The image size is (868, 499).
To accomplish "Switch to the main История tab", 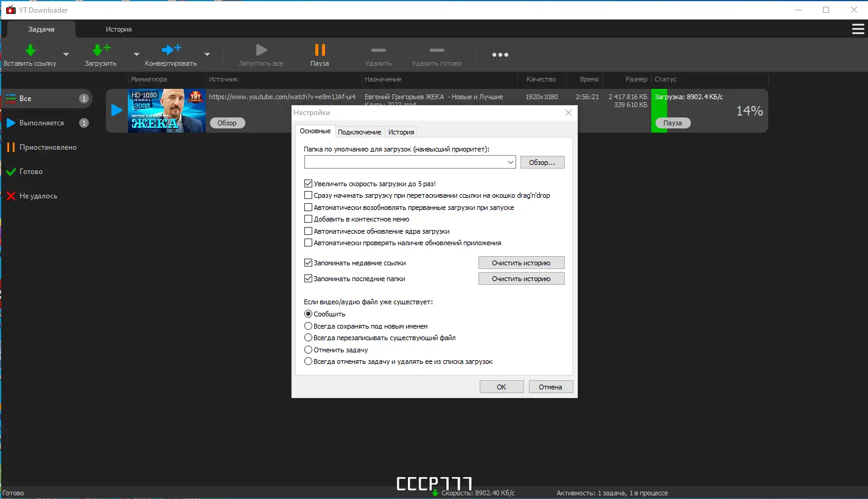I will tap(119, 29).
